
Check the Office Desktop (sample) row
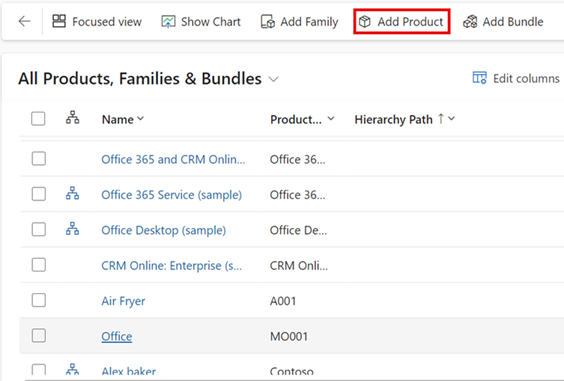coord(38,229)
